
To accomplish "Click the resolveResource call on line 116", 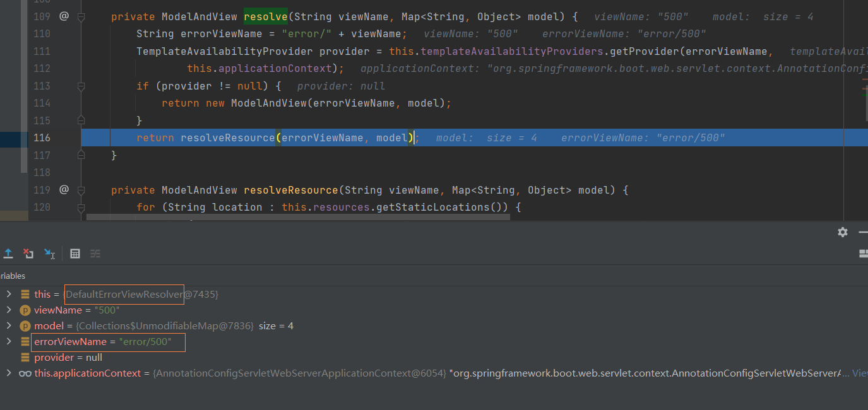I will [x=228, y=138].
